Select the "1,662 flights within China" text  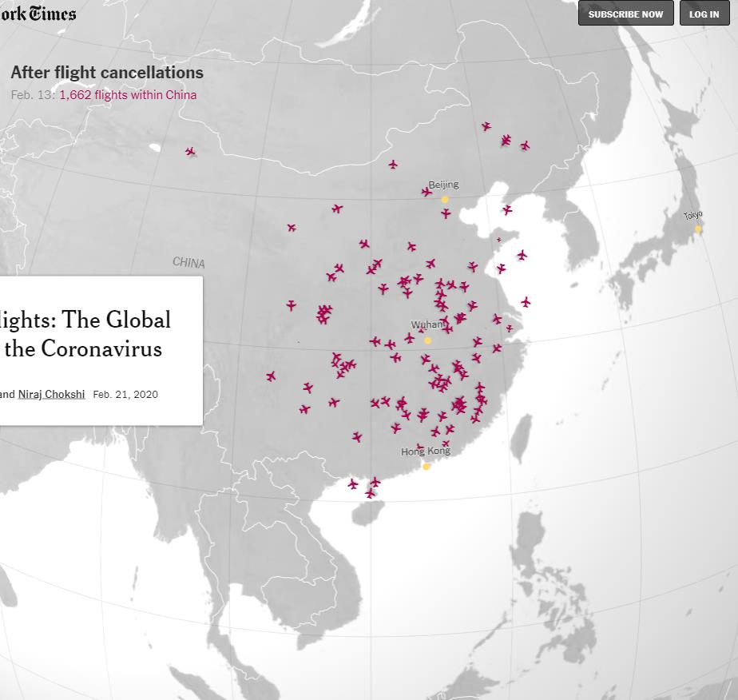click(x=128, y=95)
